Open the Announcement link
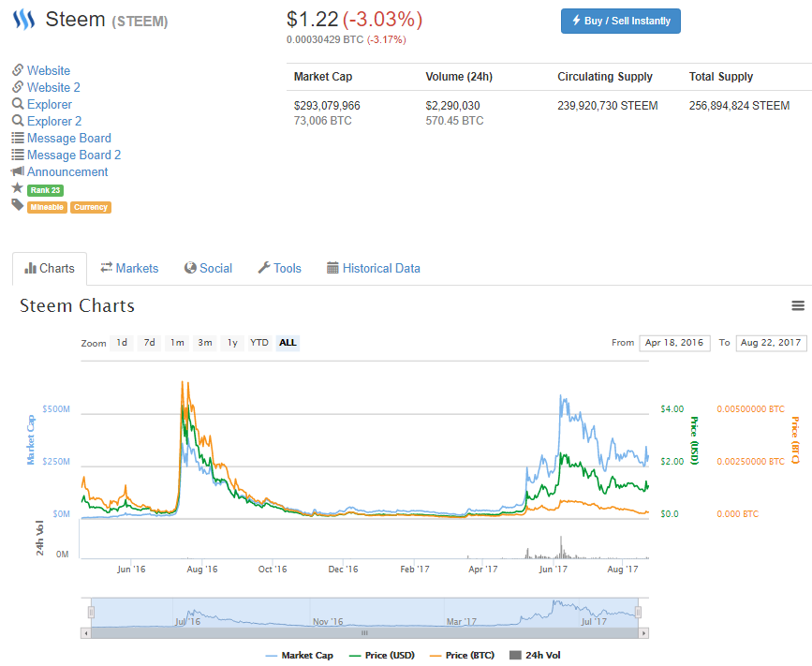The height and width of the screenshot is (666, 812). pos(67,172)
